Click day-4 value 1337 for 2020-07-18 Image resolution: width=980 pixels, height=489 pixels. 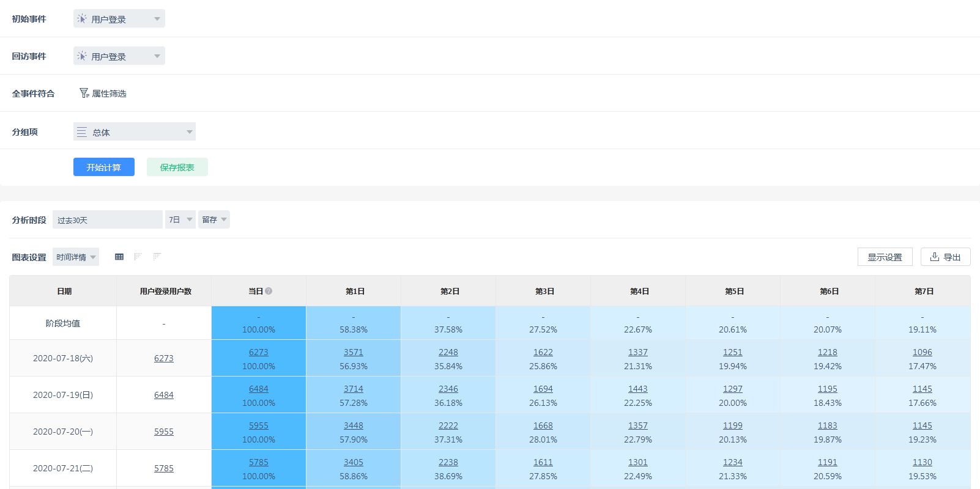pyautogui.click(x=638, y=352)
